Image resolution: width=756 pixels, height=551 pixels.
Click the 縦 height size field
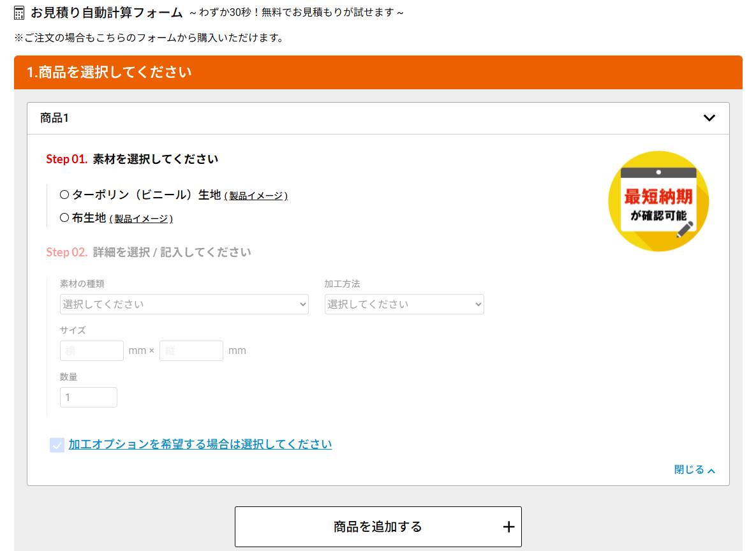pos(191,351)
